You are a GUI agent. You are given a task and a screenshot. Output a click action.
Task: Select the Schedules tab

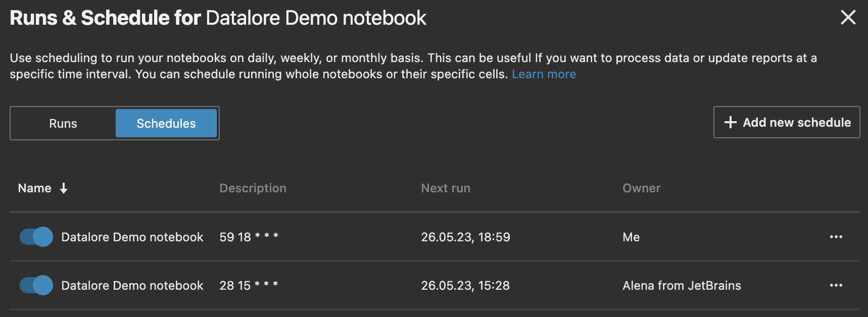pyautogui.click(x=166, y=123)
